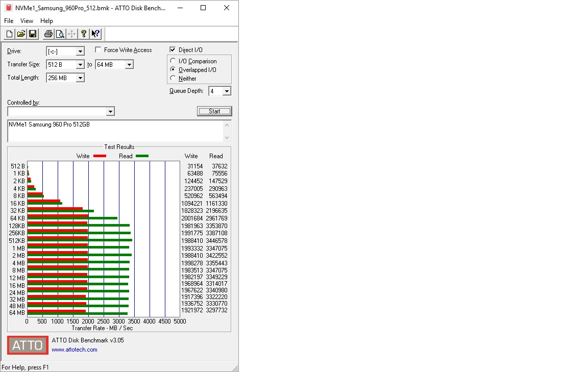Click the 32 KB write value 1828323
Viewport: 588px width, 372px height.
(192, 211)
